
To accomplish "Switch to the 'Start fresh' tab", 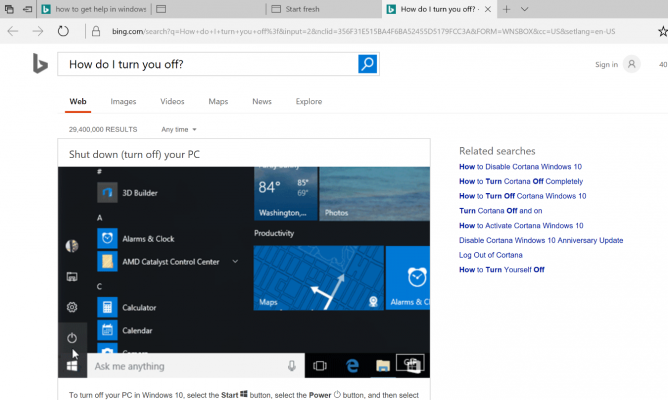I will (x=324, y=9).
